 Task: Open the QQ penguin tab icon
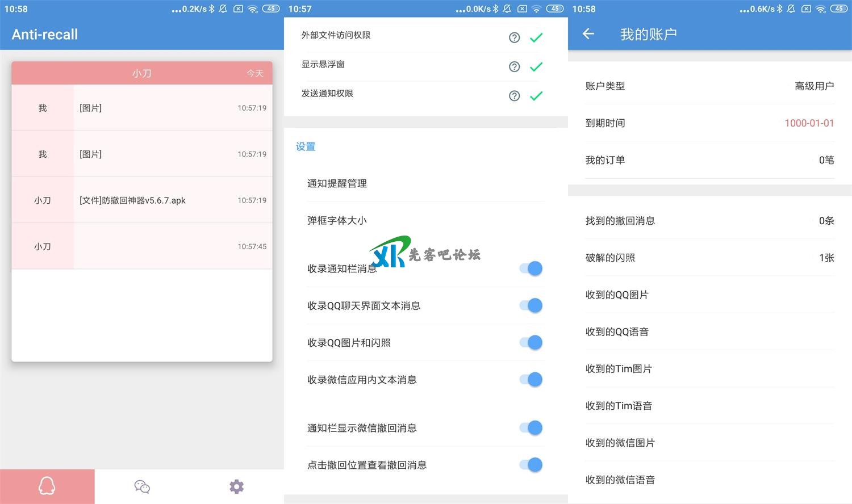tap(47, 486)
